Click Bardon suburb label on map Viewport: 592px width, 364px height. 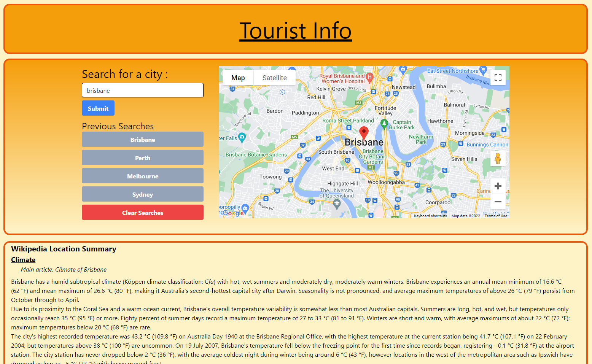pyautogui.click(x=275, y=111)
